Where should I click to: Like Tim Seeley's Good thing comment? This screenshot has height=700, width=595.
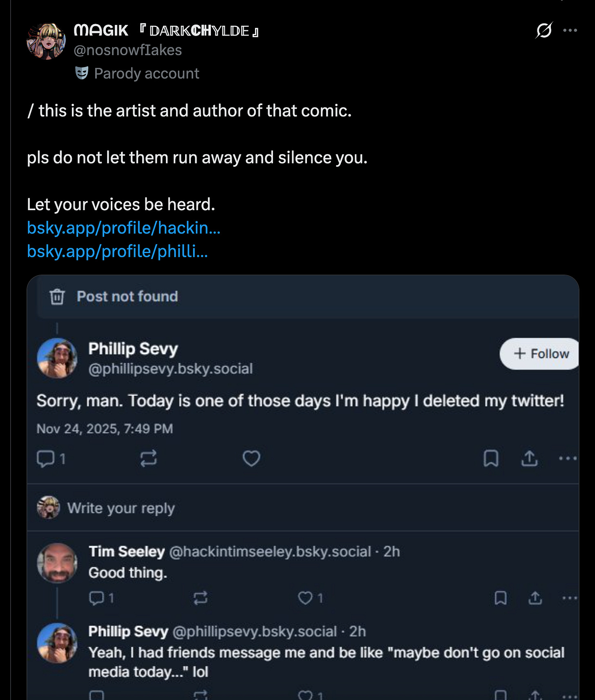(305, 598)
